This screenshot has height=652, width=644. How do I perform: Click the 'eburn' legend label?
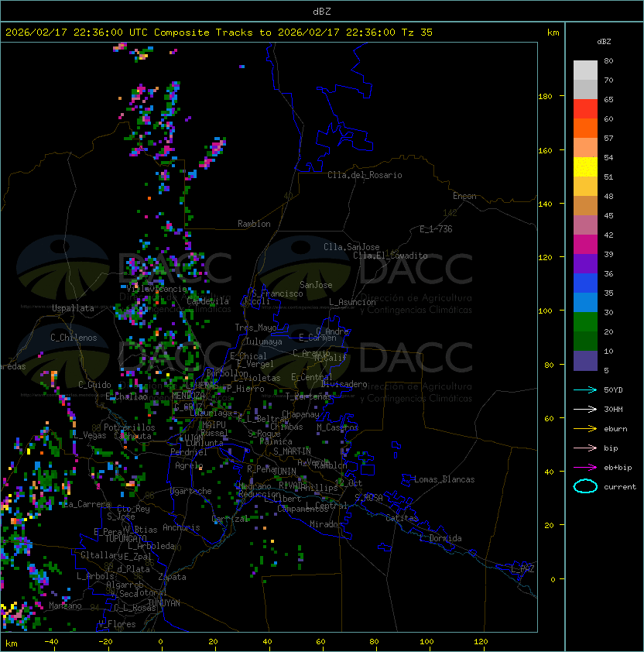point(615,429)
